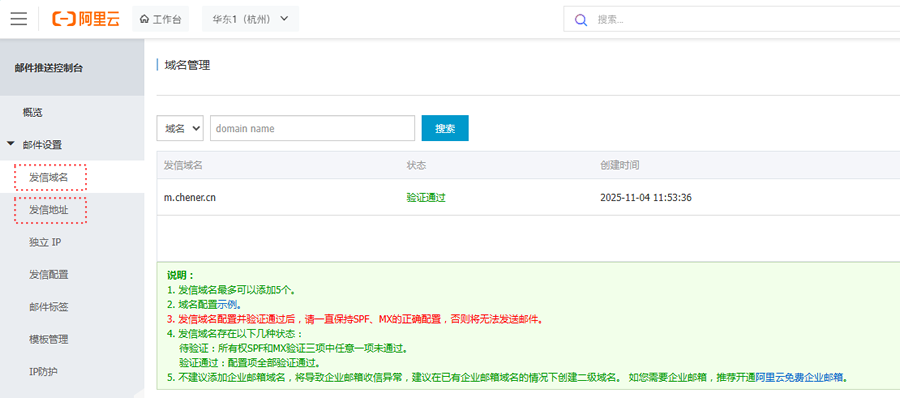Open the 工作台 home button
Screen dimensions: 900x398
(x=160, y=19)
